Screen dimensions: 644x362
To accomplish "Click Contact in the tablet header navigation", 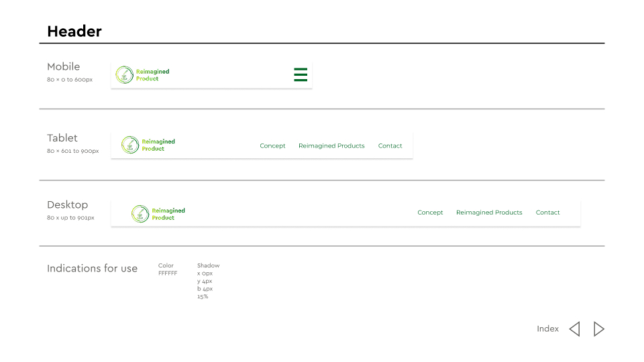I will tap(390, 146).
